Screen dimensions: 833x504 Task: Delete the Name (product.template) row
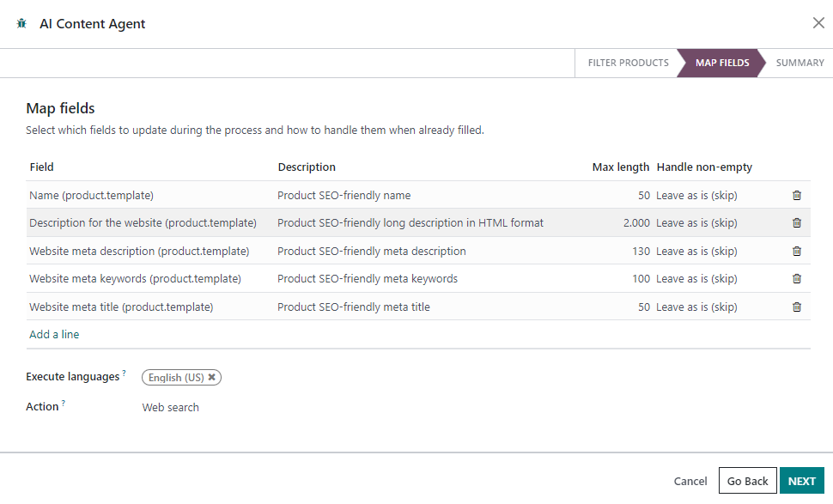[796, 195]
